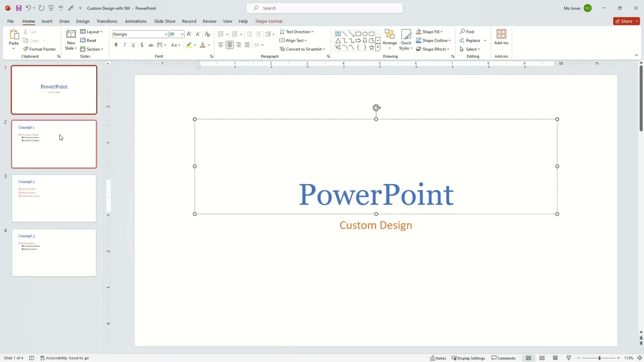Viewport: 644px width, 362px height.
Task: Increase list indent level
Action: coord(258,34)
